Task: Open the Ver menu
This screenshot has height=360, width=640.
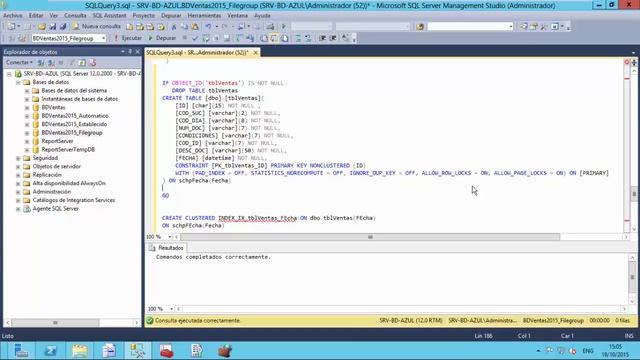Action: click(x=53, y=16)
